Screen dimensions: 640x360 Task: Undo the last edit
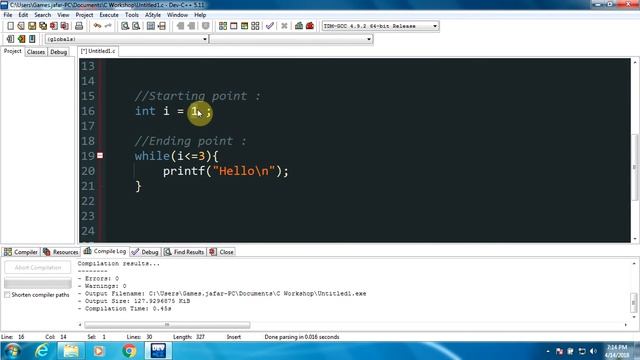pos(97,26)
